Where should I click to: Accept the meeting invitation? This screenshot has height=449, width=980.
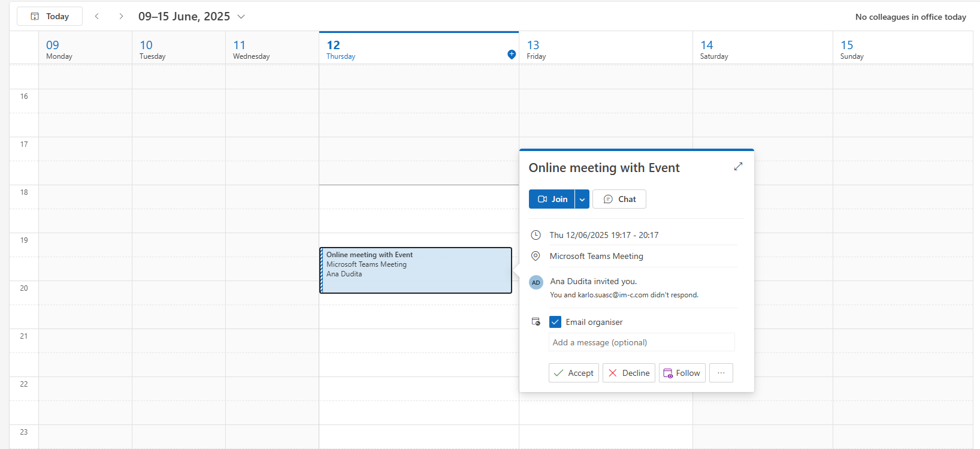point(573,373)
